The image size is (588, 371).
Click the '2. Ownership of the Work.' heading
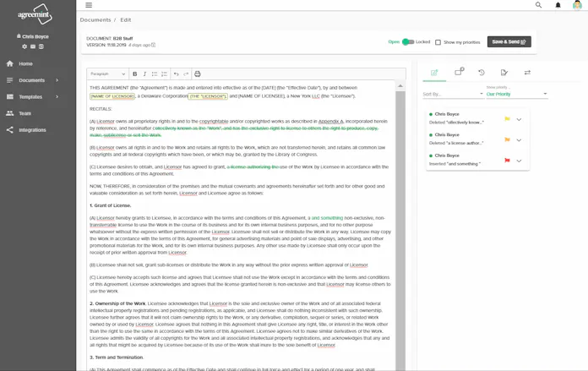(117, 303)
